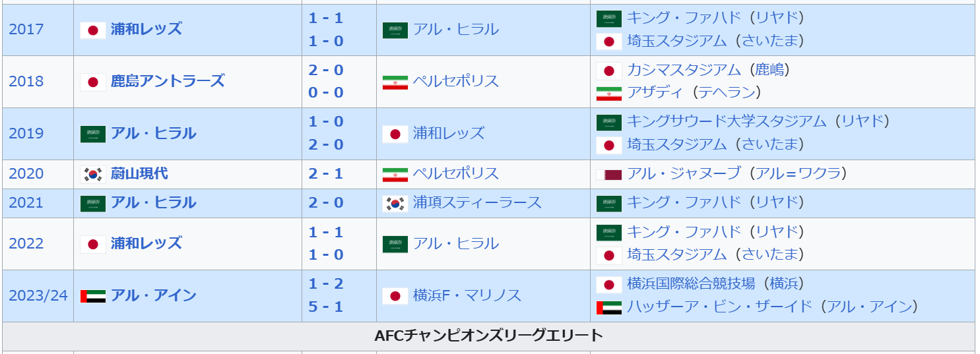Go to the 2023/24 season link
Screen dimensions: 980x354
38,295
